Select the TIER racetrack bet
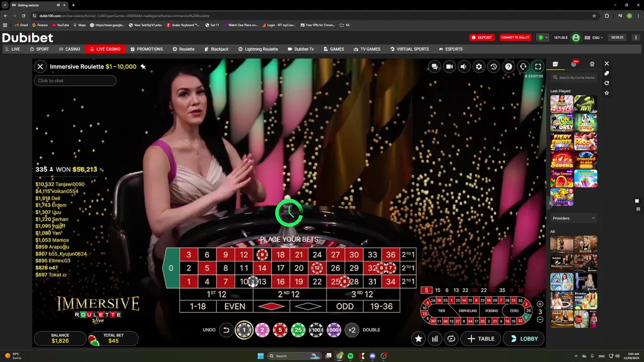 click(x=441, y=311)
